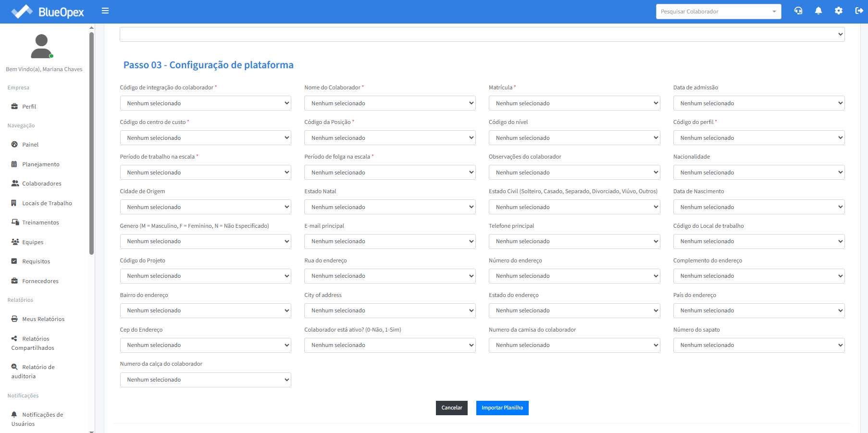Click the Requisitos checkmark icon
The width and height of the screenshot is (868, 433).
(x=14, y=261)
